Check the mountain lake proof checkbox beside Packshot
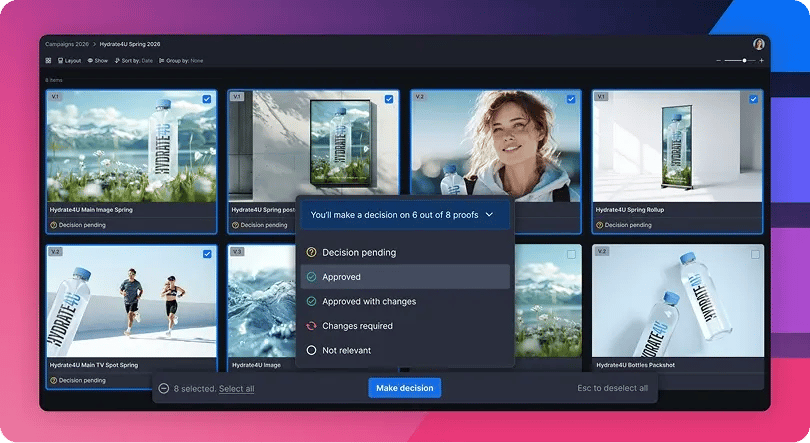The width and height of the screenshot is (810, 443). pyautogui.click(x=571, y=255)
